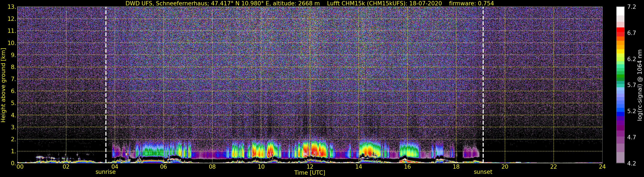Click the time axis tick label '08'
Viewport: 644px width, 177px height.
point(212,167)
